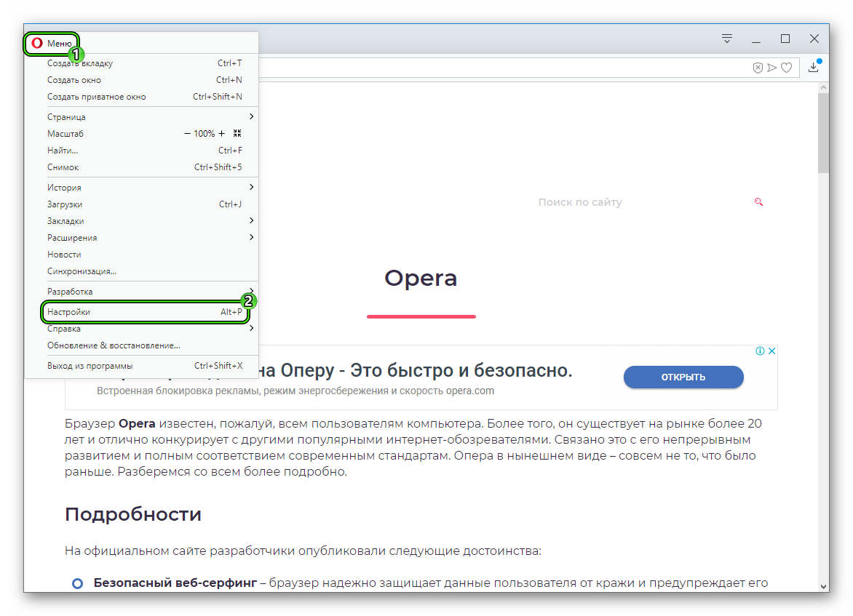Click the vertical scrollbar thumb
Image resolution: width=853 pixels, height=616 pixels.
click(x=824, y=133)
